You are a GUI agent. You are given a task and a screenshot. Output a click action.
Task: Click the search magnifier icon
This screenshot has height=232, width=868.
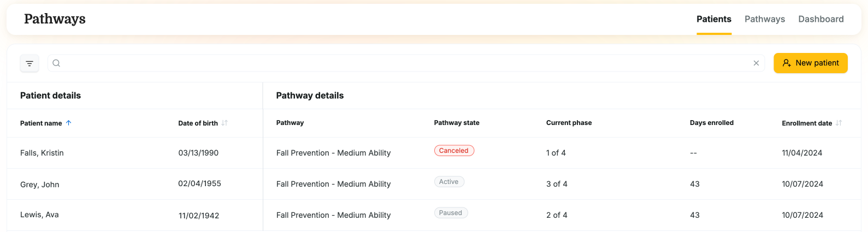tap(56, 63)
